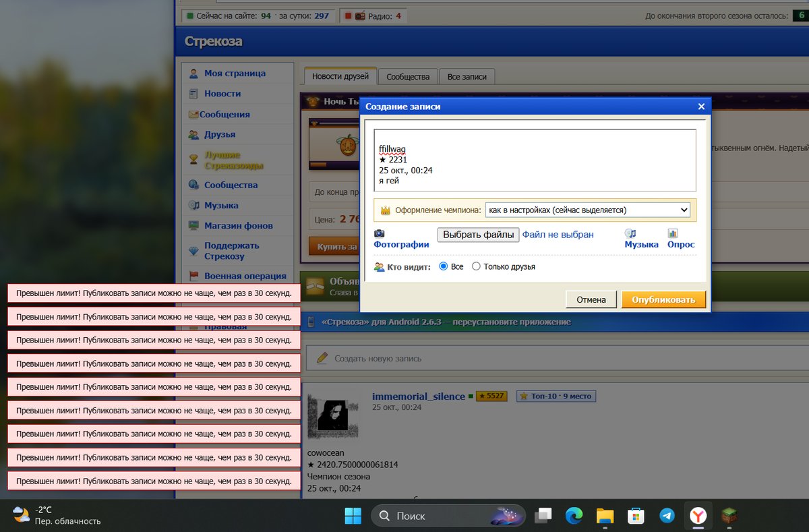The height and width of the screenshot is (532, 809).
Task: Open the Друзья sidebar link
Action: click(x=220, y=135)
